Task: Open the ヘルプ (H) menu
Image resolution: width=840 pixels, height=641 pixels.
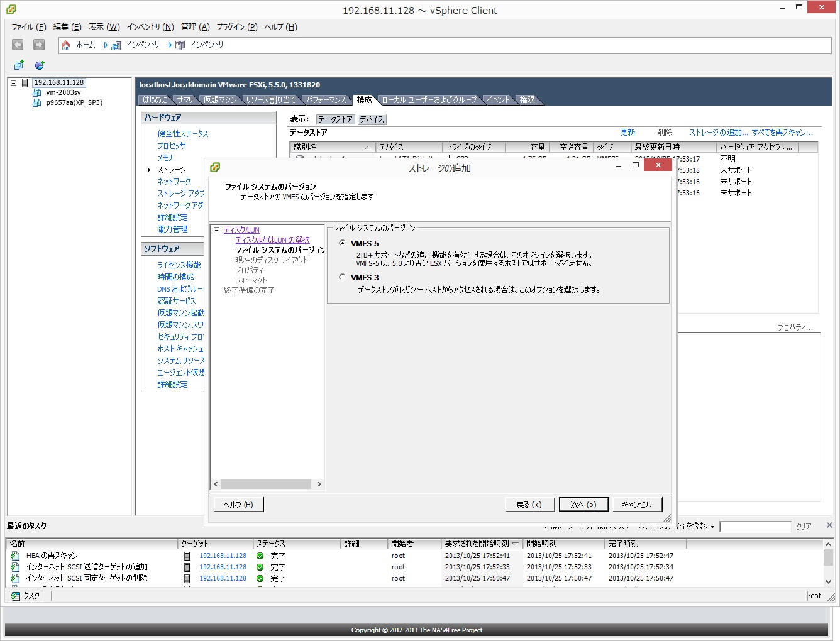Action: [x=280, y=26]
